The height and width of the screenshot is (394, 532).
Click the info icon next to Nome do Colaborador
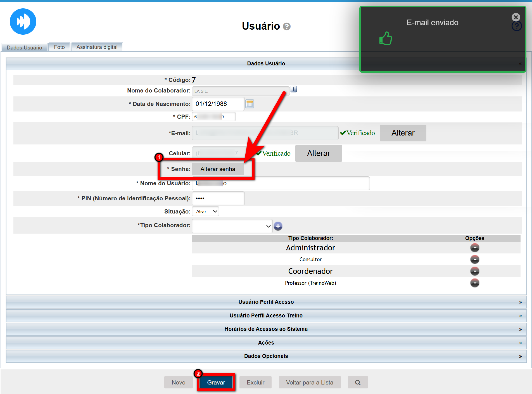294,89
